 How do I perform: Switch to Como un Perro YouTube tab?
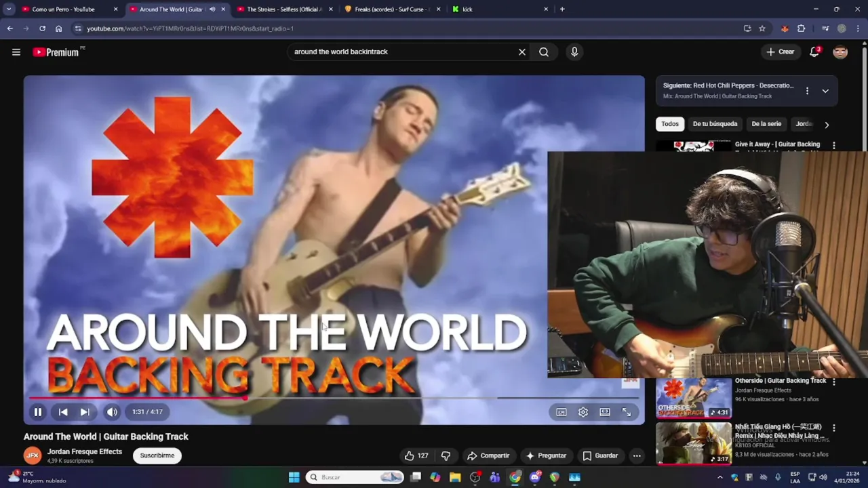[x=64, y=9]
